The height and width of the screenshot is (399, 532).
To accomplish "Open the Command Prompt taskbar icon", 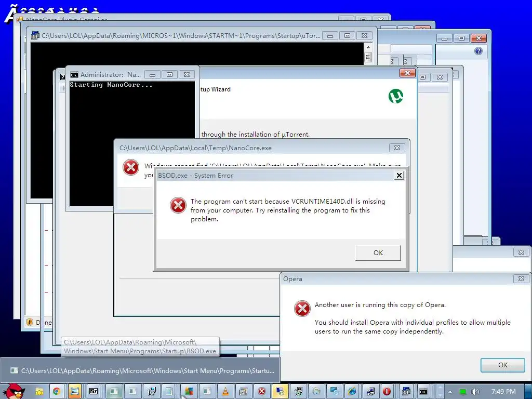I will pos(423,392).
